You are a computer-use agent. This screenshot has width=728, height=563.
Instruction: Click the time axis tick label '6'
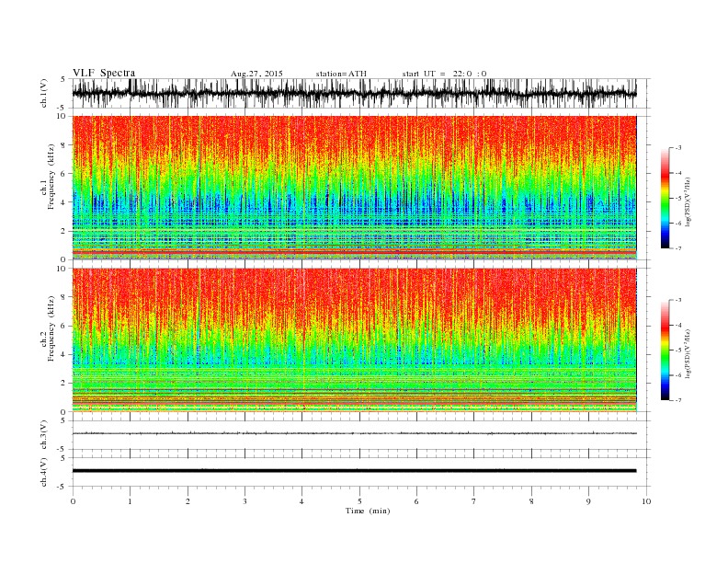[416, 501]
